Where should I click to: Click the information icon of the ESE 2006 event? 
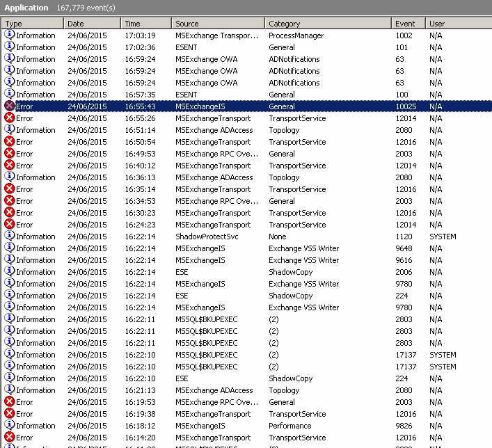click(x=10, y=271)
